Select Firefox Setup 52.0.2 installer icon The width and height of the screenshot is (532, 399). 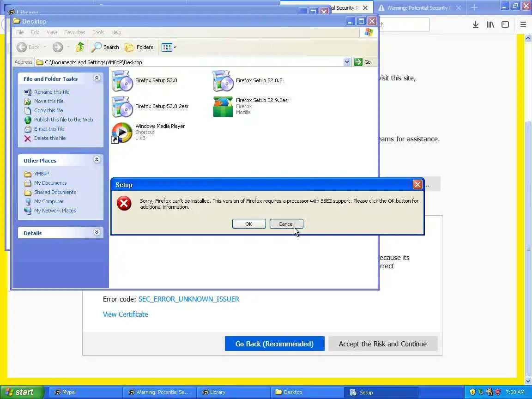pyautogui.click(x=223, y=81)
